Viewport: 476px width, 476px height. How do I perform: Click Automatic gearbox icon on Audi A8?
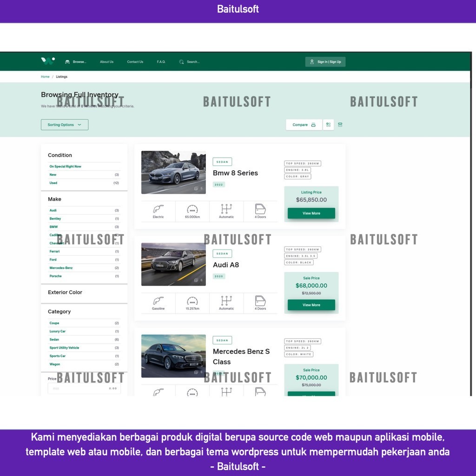(x=226, y=301)
